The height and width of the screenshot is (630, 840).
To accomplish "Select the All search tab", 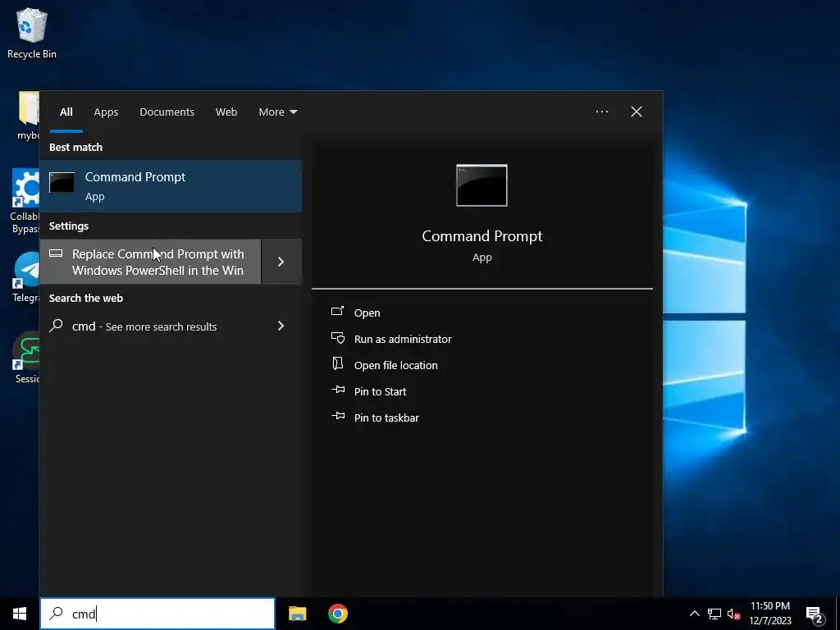I will tap(66, 112).
